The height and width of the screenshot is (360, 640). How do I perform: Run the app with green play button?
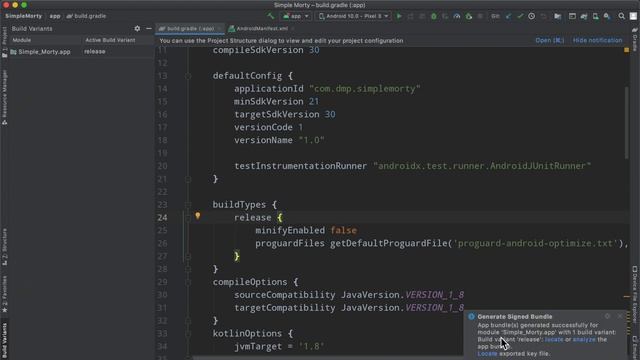pyautogui.click(x=399, y=16)
